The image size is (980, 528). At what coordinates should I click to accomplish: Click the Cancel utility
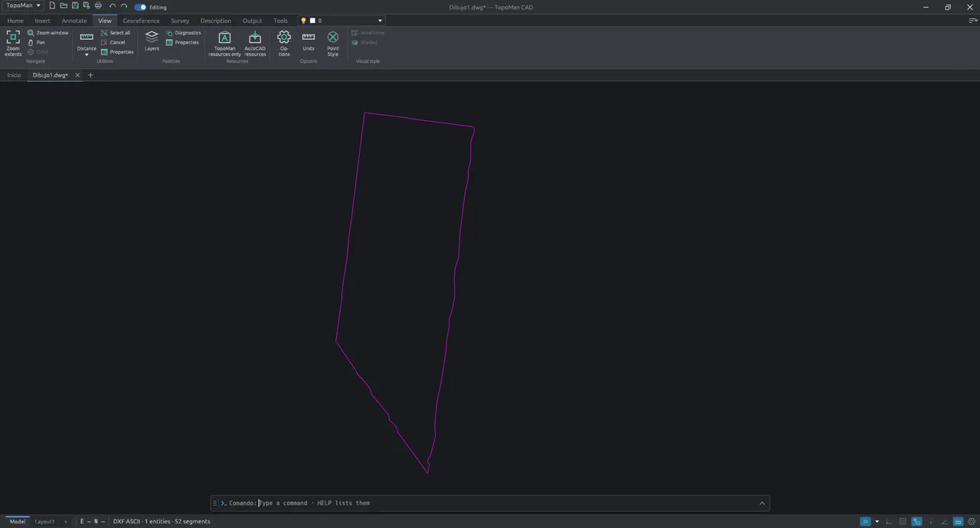(x=113, y=42)
